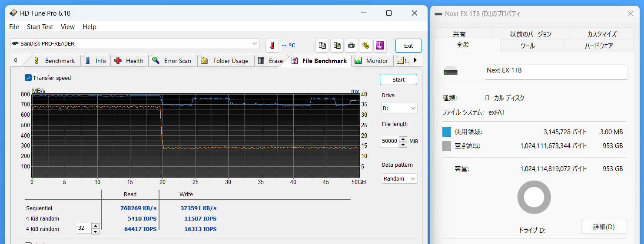The height and width of the screenshot is (244, 644).
Task: Select the ハードウェア tab in properties
Action: click(x=598, y=46)
